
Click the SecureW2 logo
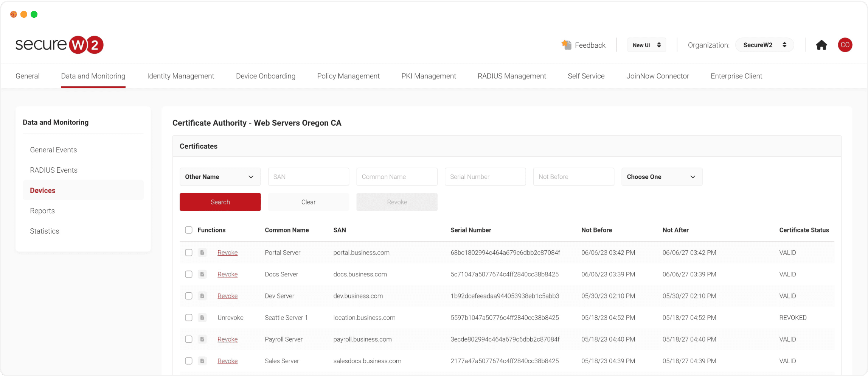click(x=59, y=45)
